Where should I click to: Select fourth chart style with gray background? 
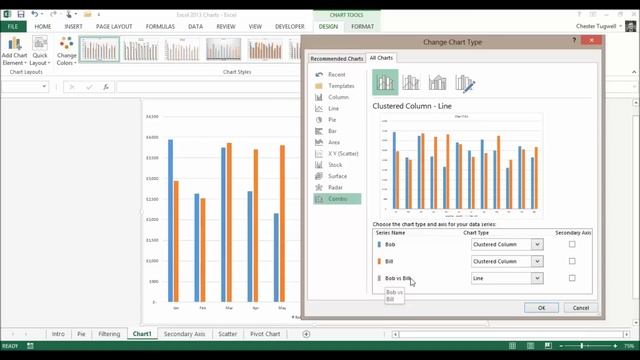coord(223,49)
